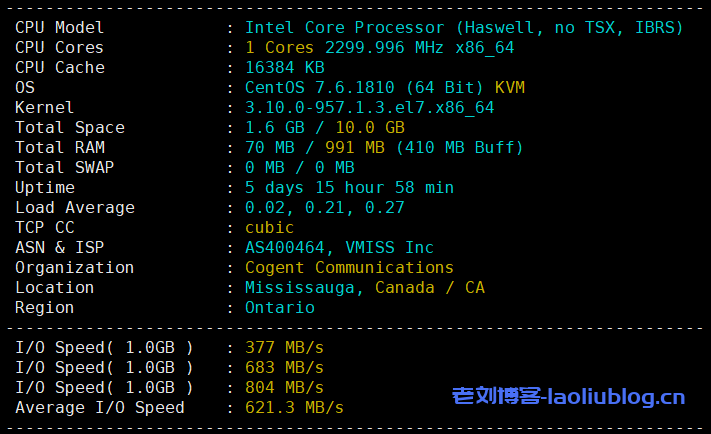Click the CPU Model label

click(59, 28)
